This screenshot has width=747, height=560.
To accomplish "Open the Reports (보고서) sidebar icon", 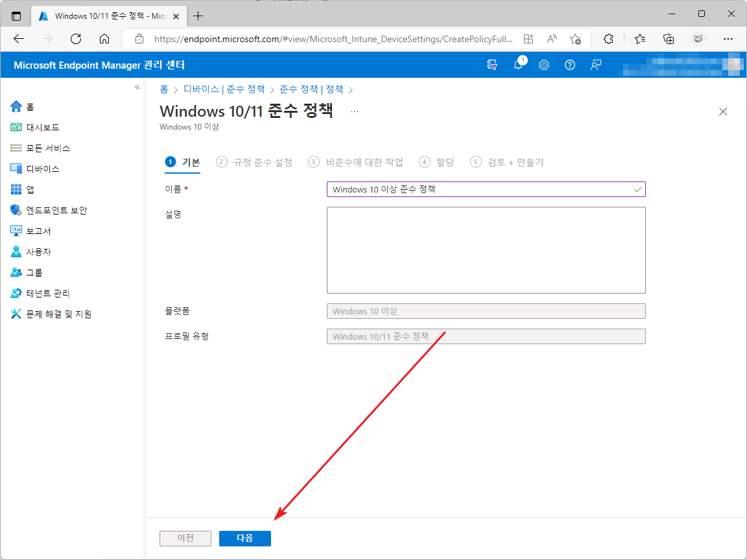I will point(16,231).
